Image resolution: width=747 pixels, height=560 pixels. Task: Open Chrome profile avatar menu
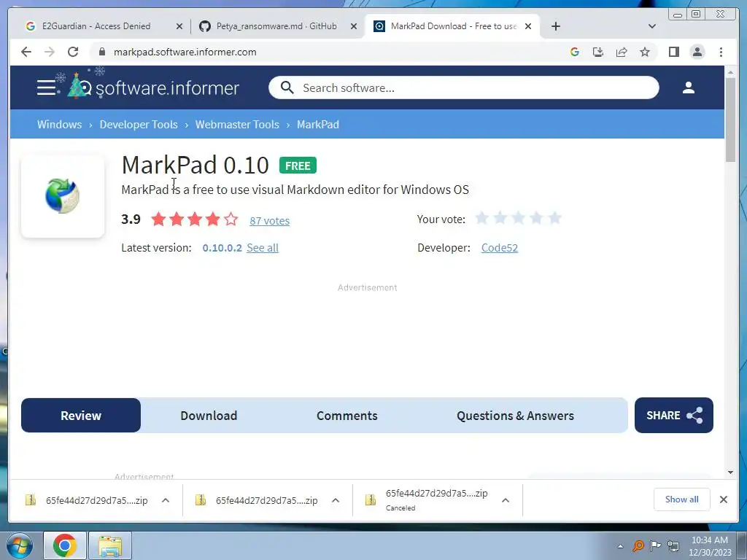pyautogui.click(x=697, y=52)
